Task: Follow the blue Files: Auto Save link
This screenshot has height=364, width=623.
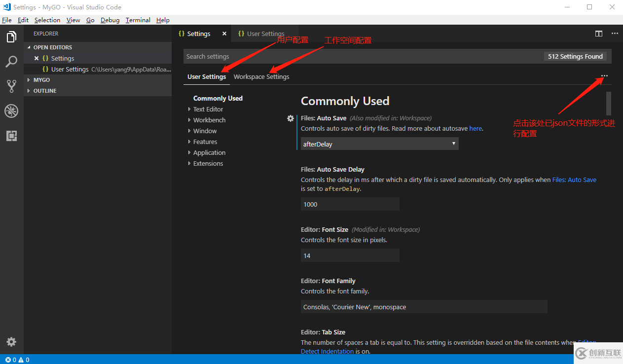Action: [574, 180]
